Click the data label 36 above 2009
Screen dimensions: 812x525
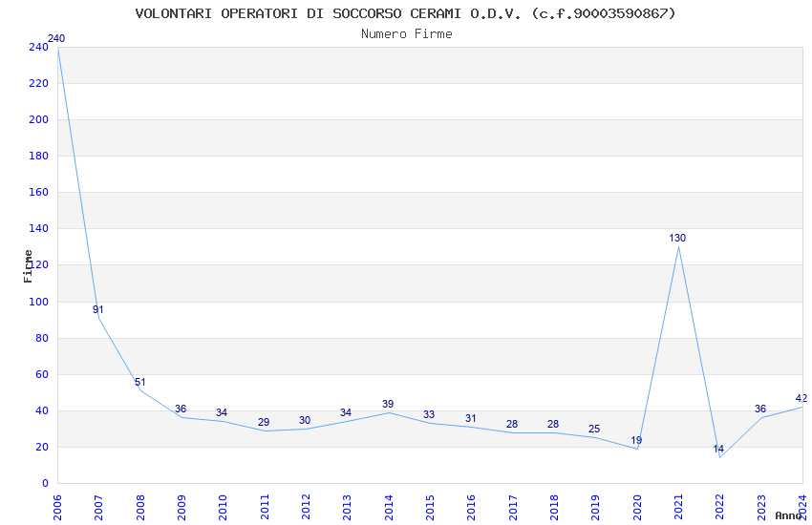point(181,409)
